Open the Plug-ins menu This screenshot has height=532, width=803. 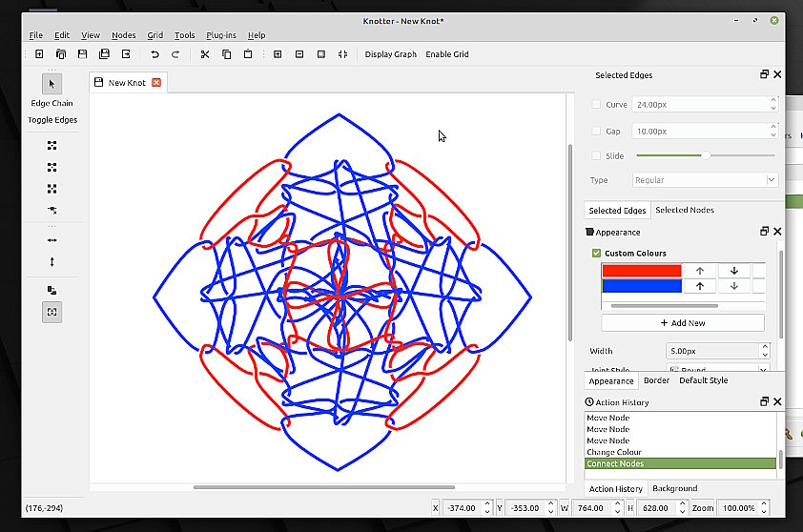(x=221, y=35)
